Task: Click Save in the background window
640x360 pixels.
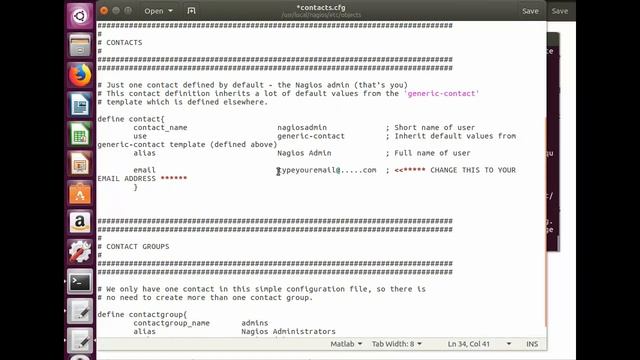Action: 560,11
